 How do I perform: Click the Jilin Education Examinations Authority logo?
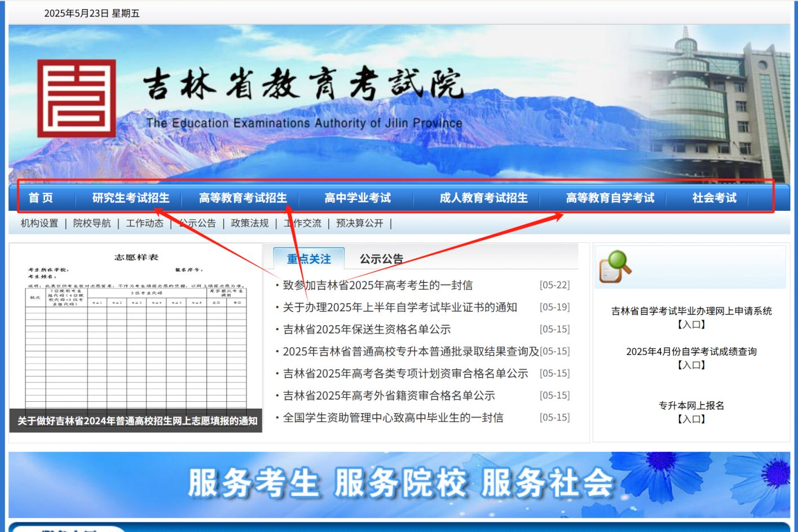click(x=77, y=99)
